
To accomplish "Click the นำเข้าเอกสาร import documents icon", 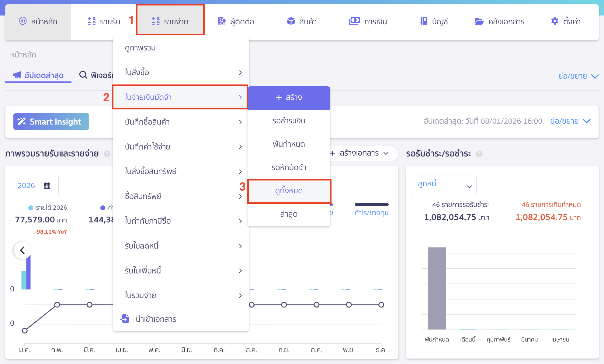I will click(x=125, y=319).
